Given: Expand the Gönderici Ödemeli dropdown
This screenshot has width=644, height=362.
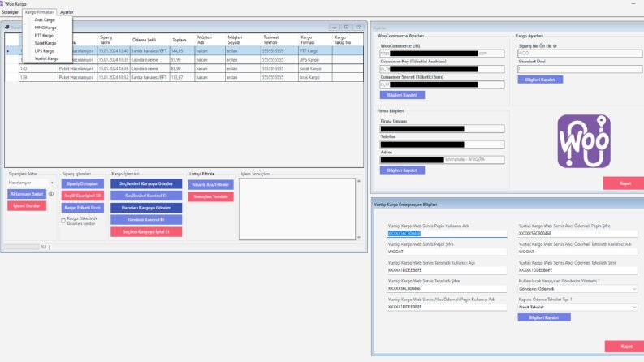Looking at the screenshot, I should (x=577, y=289).
